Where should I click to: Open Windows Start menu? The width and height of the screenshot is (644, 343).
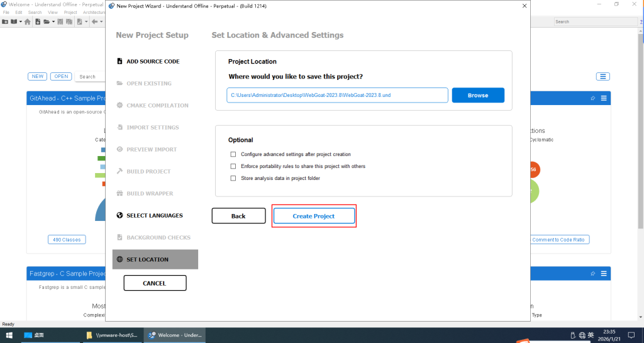pyautogui.click(x=9, y=335)
